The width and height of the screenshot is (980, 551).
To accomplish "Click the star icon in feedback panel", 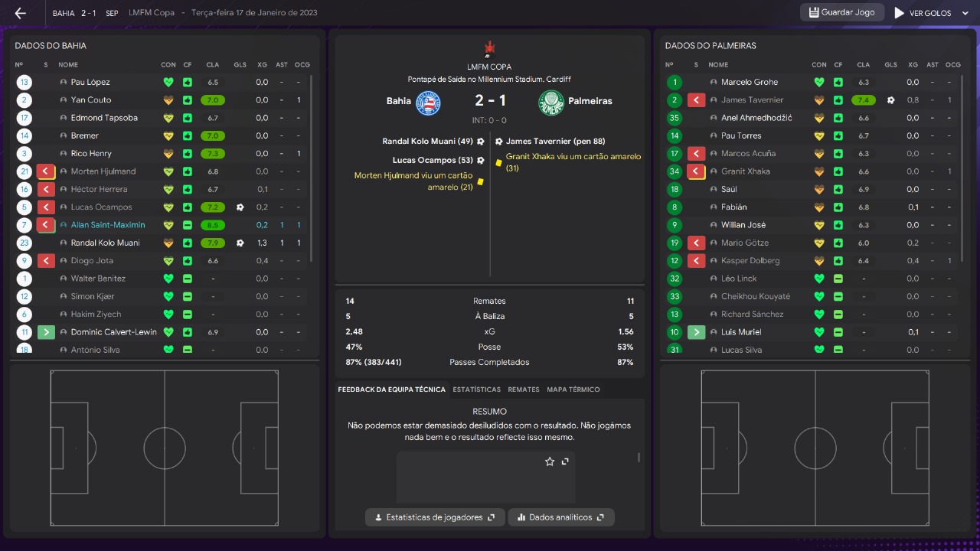I will pos(549,461).
